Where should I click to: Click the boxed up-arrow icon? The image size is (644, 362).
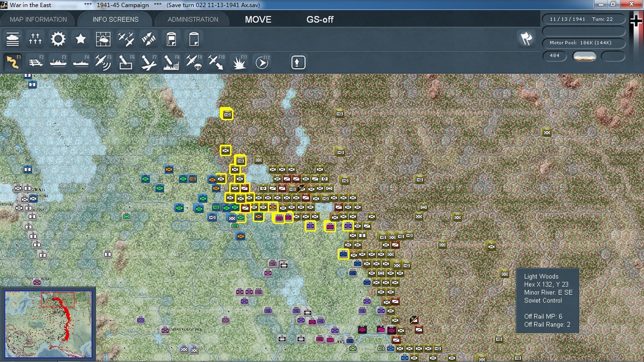(x=298, y=62)
